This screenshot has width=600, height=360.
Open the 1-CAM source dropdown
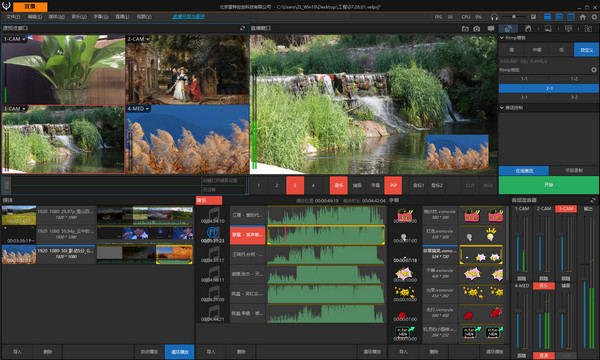click(24, 39)
